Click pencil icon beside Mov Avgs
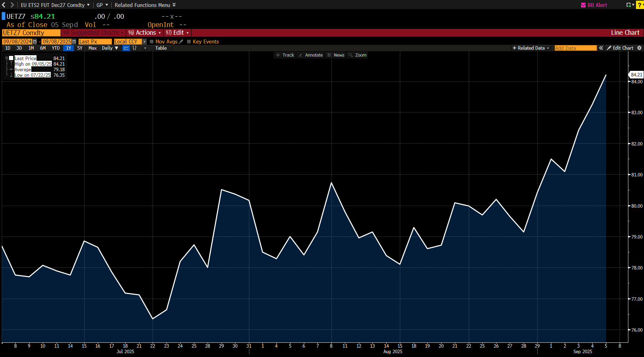Image resolution: width=644 pixels, height=357 pixels. coord(181,42)
